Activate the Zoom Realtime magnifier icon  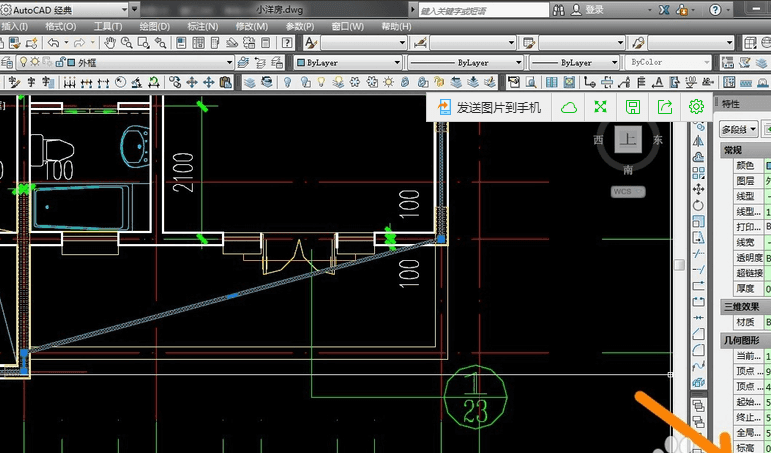(x=127, y=43)
